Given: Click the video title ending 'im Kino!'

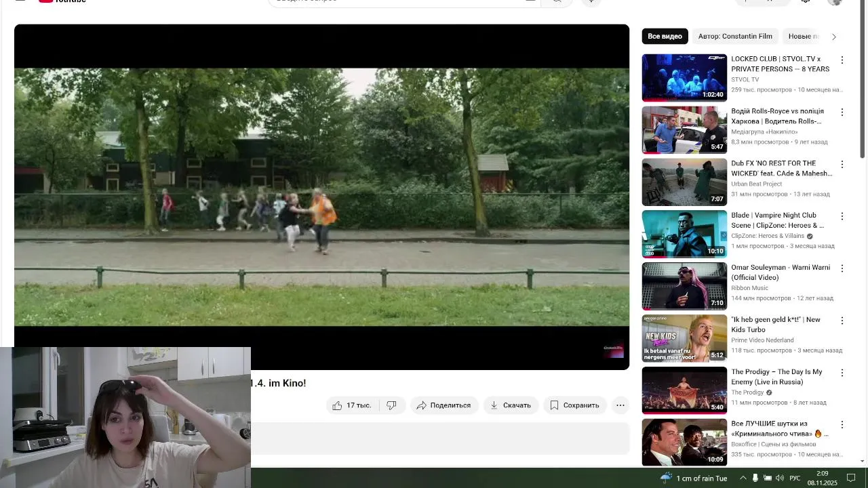Looking at the screenshot, I should [278, 384].
